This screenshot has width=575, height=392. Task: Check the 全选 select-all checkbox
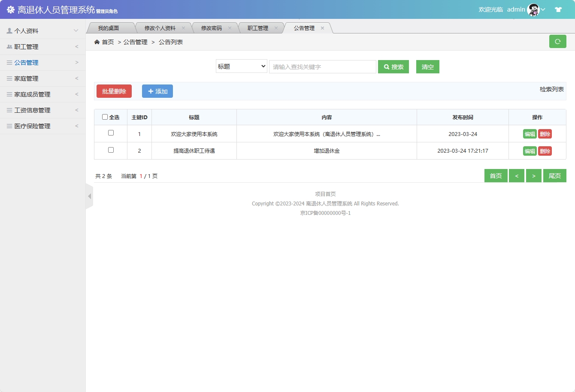click(104, 117)
